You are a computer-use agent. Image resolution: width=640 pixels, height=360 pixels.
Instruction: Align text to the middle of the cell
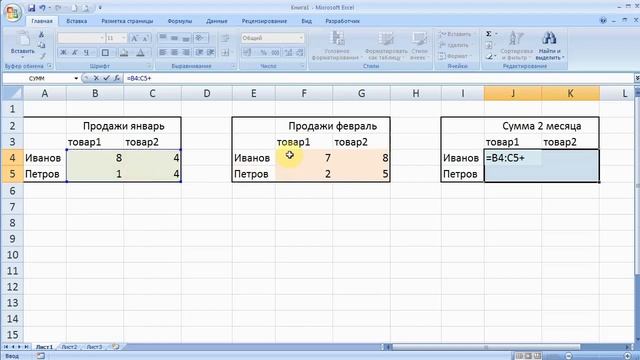pos(174,38)
